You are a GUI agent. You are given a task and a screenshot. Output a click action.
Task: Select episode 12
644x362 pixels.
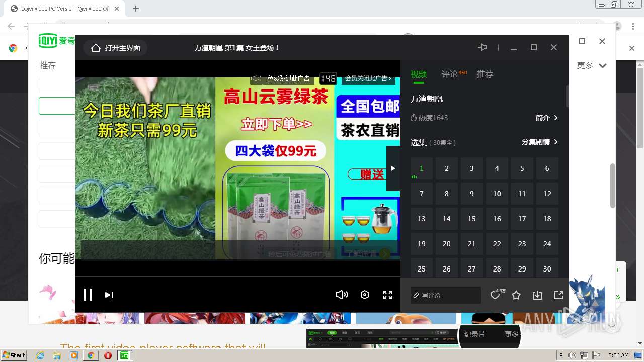pyautogui.click(x=547, y=194)
